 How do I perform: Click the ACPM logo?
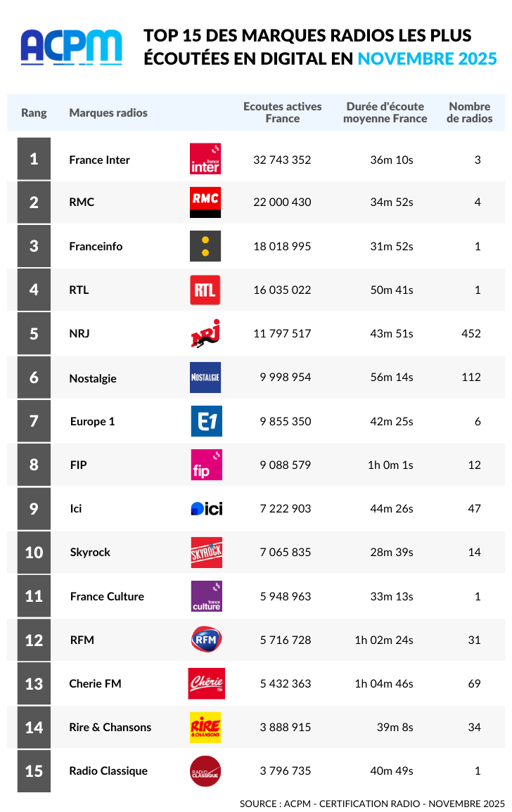tap(71, 46)
